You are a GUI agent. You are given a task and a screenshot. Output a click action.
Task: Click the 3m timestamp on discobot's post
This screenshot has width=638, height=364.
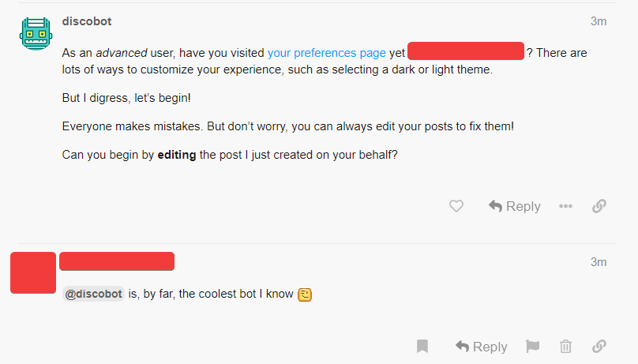pyautogui.click(x=599, y=21)
